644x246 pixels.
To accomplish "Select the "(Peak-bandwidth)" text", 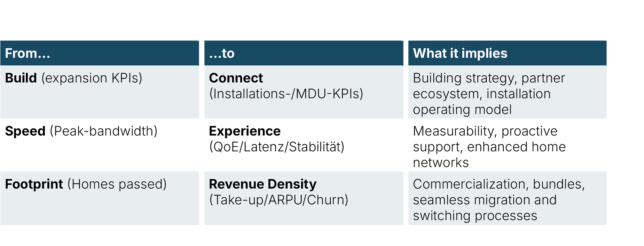I will coord(104,131).
